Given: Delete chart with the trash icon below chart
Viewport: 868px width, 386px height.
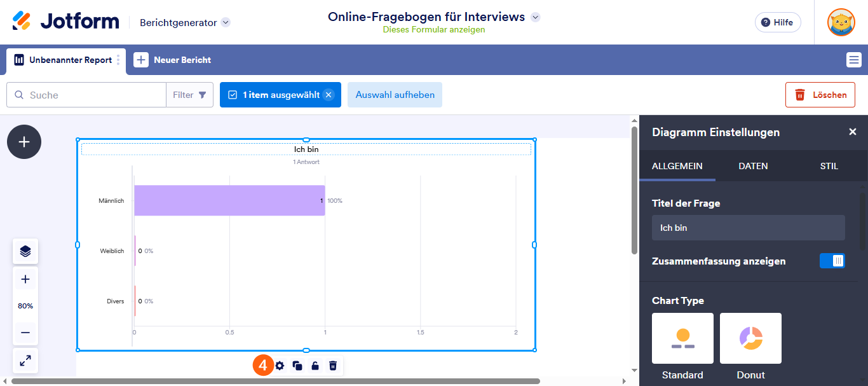Looking at the screenshot, I should point(333,366).
